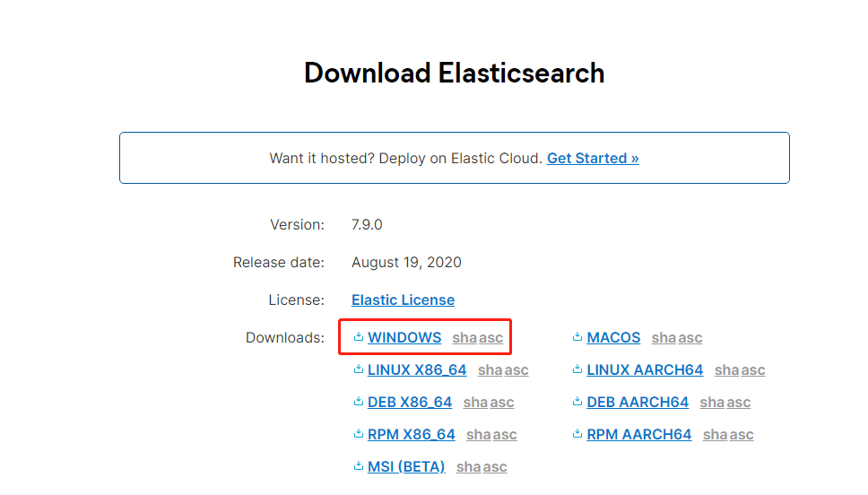868x495 pixels.
Task: Click the download icon beside LINUX X86_64
Action: click(358, 369)
